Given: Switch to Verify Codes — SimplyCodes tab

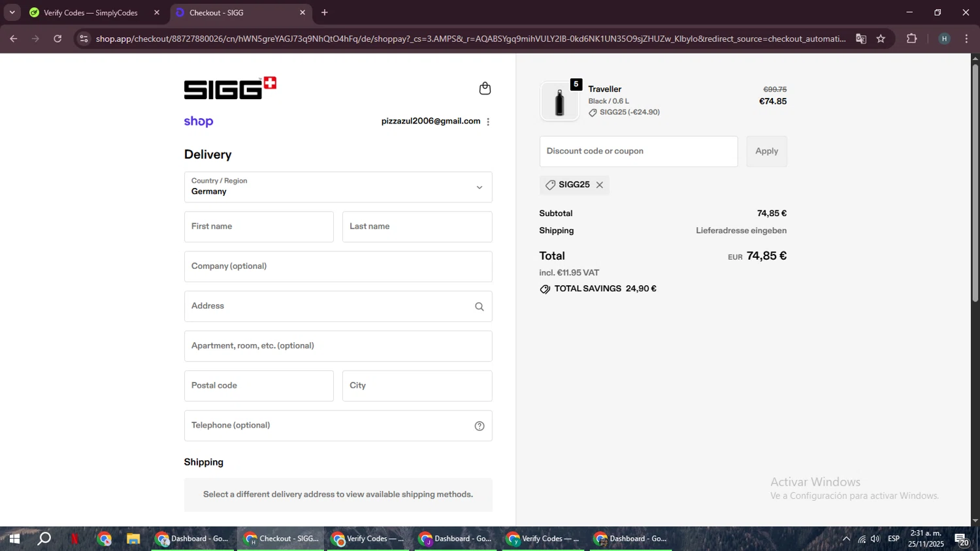Looking at the screenshot, I should [91, 12].
